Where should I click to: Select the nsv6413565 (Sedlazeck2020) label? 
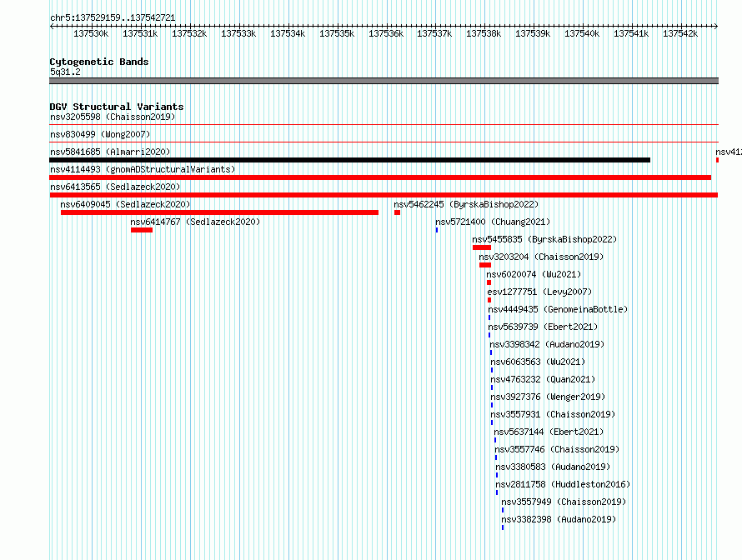(x=115, y=187)
